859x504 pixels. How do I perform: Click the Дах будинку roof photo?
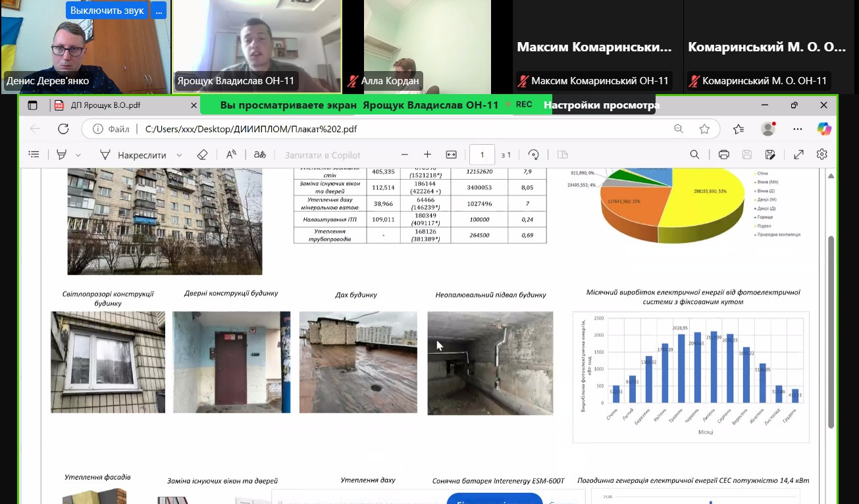tap(358, 362)
